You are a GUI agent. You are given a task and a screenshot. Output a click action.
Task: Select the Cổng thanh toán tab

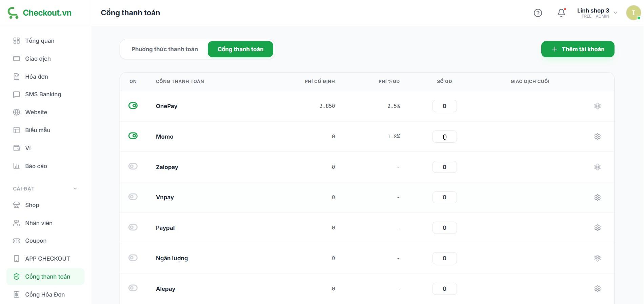(240, 49)
